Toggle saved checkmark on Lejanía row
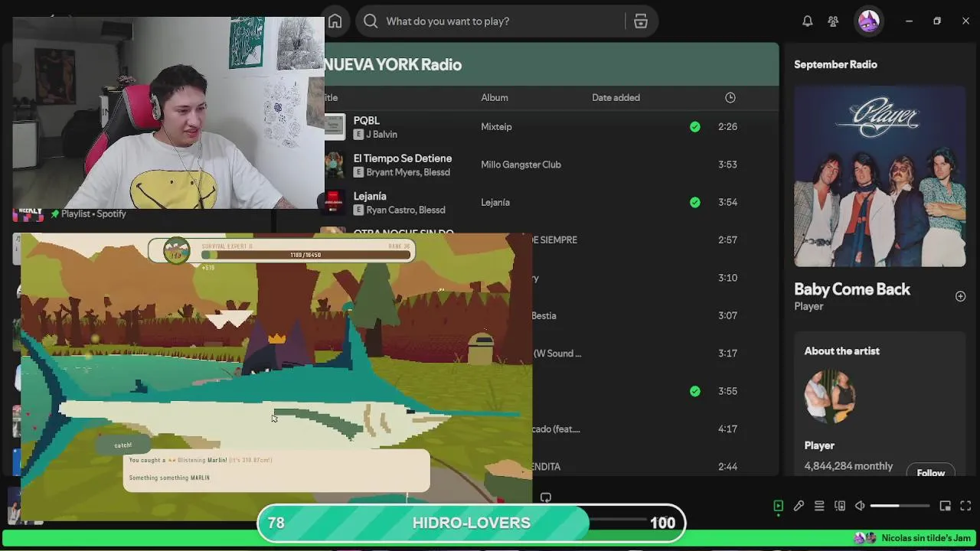Screen dimensions: 980x551 [694, 202]
